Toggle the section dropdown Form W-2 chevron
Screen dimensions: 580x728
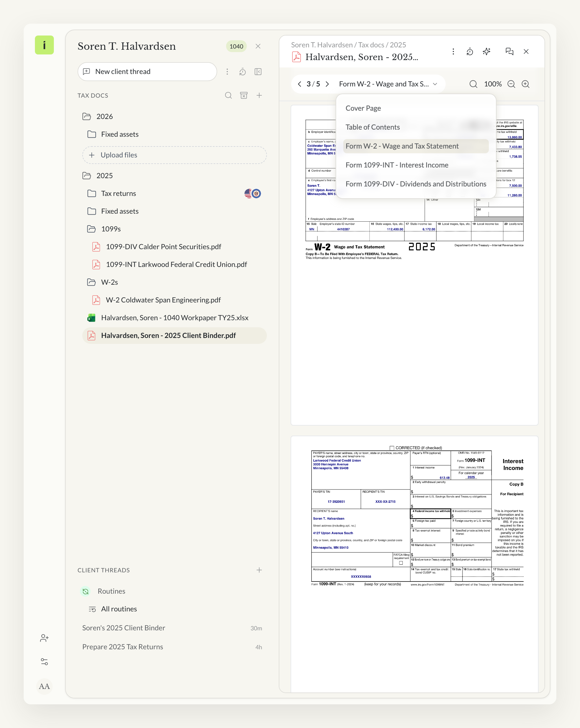tap(435, 84)
